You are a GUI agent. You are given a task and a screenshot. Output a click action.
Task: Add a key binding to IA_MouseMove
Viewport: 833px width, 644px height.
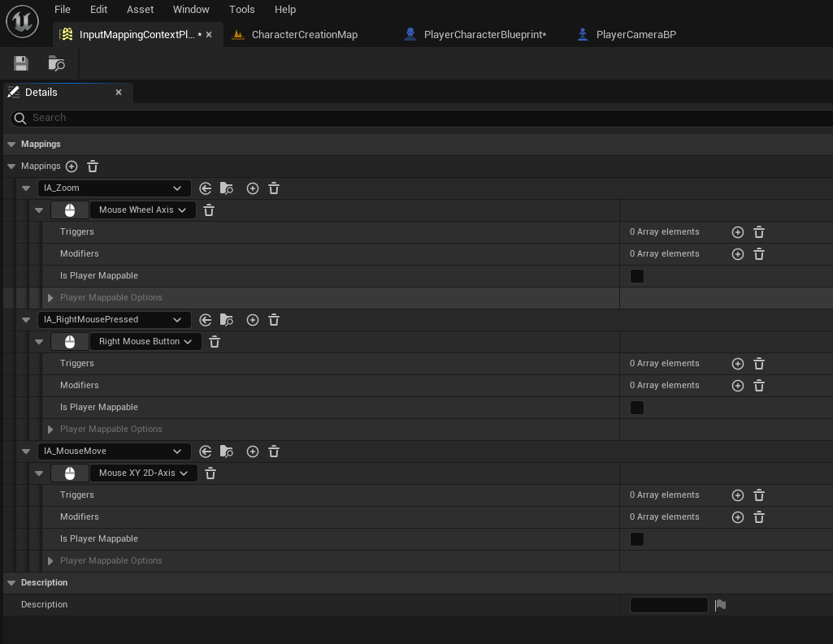click(253, 452)
